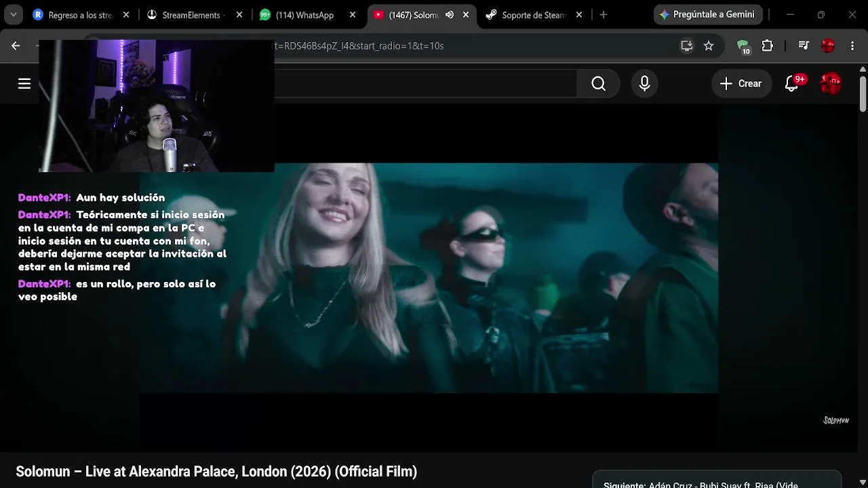Click the install app icon in address bar
The width and height of the screenshot is (868, 488).
coord(687,45)
